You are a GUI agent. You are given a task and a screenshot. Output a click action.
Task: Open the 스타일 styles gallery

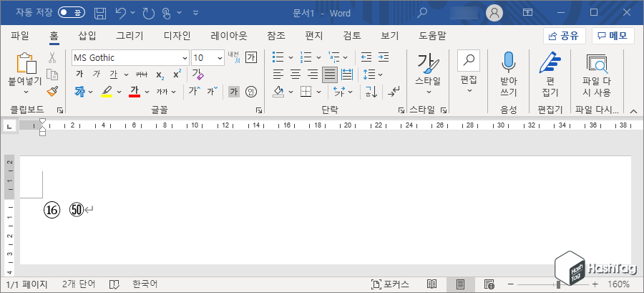click(429, 74)
